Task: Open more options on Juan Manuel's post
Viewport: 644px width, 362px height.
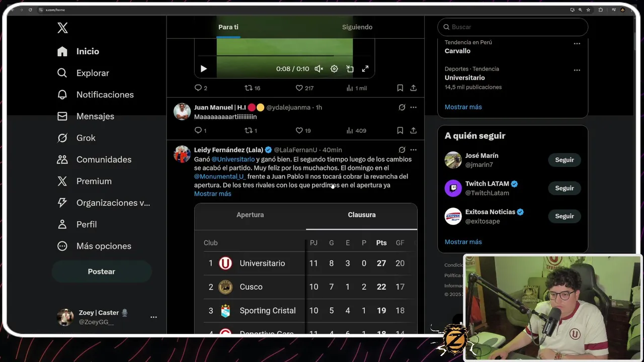Action: tap(413, 108)
